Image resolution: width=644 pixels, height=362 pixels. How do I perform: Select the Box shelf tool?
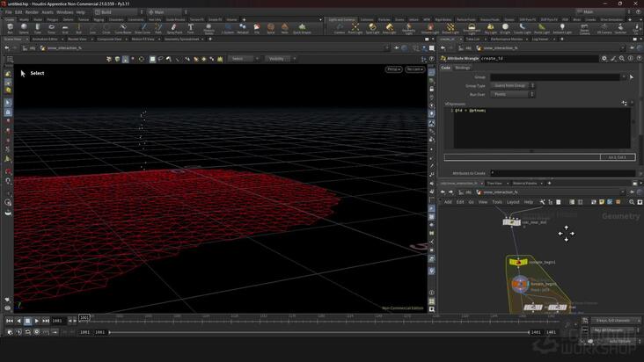coord(10,28)
